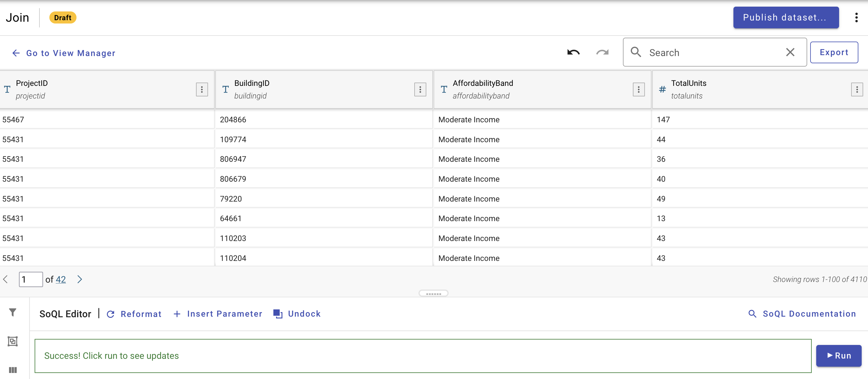Click the number type icon for TotalUnits
The width and height of the screenshot is (868, 379).
coord(662,89)
